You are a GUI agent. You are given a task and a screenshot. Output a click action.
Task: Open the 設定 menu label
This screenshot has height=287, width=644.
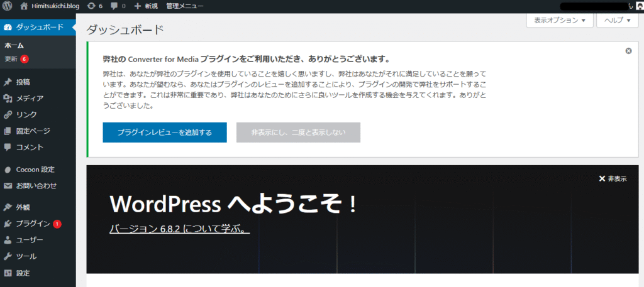(x=23, y=273)
